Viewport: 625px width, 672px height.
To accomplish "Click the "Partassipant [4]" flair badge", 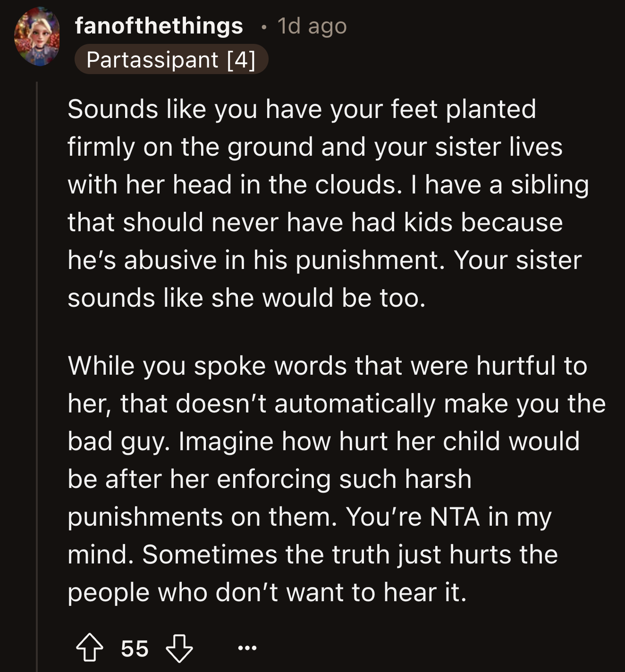I will point(171,59).
